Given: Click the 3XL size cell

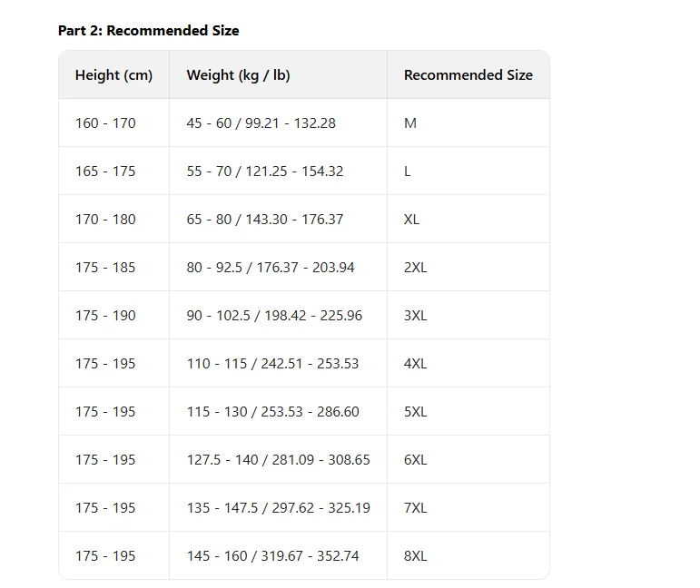Looking at the screenshot, I should tap(416, 316).
